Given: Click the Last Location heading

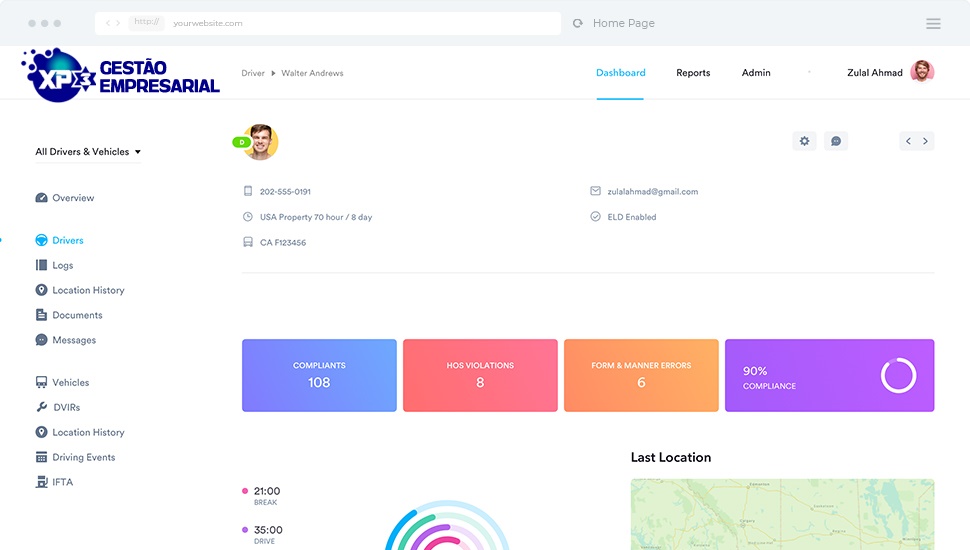Looking at the screenshot, I should click(671, 457).
